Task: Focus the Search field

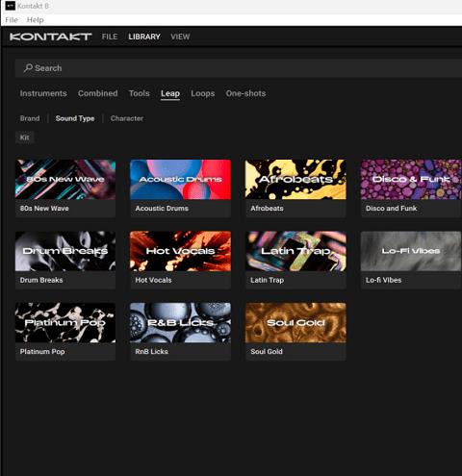Action: point(239,68)
